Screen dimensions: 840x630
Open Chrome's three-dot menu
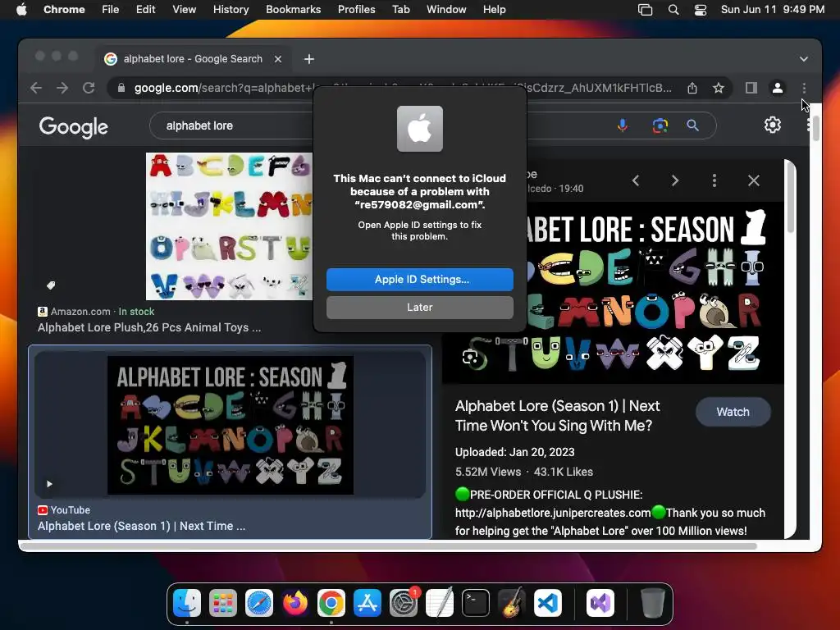[x=804, y=88]
